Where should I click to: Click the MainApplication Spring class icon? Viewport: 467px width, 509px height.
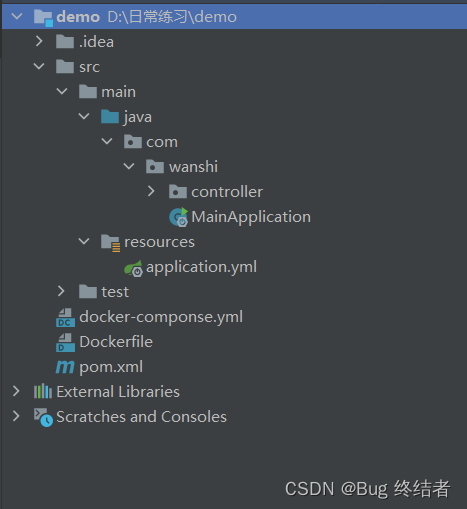point(178,217)
